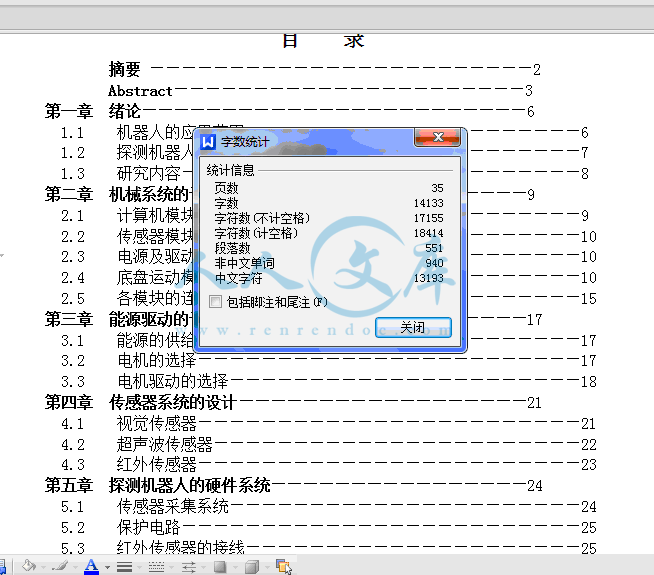Open the line style dropdown arrow
654x575 pixels.
pyautogui.click(x=139, y=567)
